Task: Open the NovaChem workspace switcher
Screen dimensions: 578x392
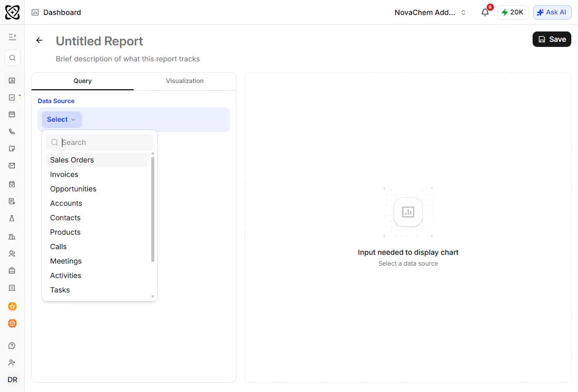Action: [x=430, y=12]
